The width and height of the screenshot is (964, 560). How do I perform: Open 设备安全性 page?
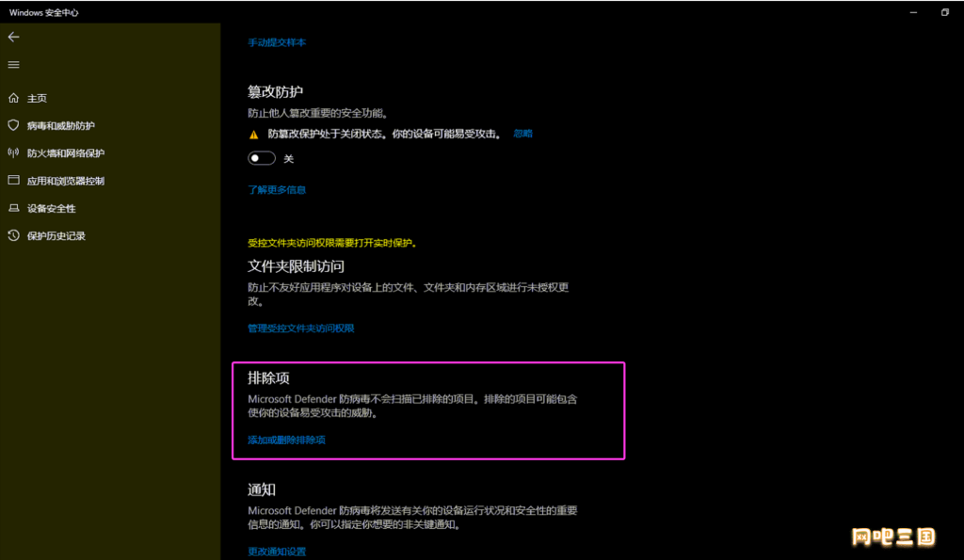click(52, 208)
